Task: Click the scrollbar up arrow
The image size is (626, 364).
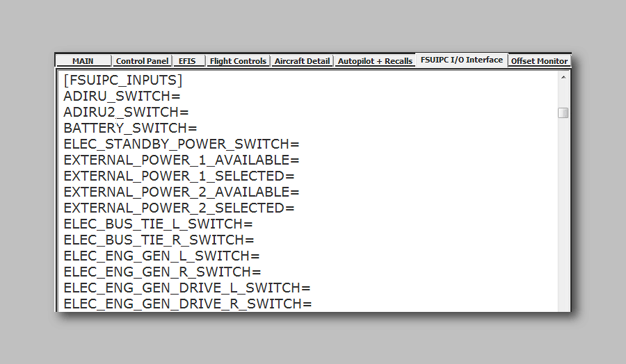Action: 563,78
